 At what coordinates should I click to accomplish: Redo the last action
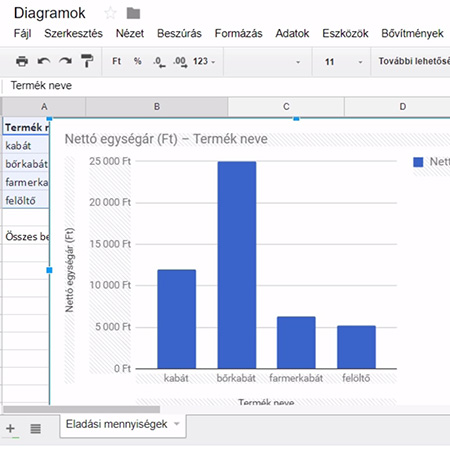tap(65, 61)
